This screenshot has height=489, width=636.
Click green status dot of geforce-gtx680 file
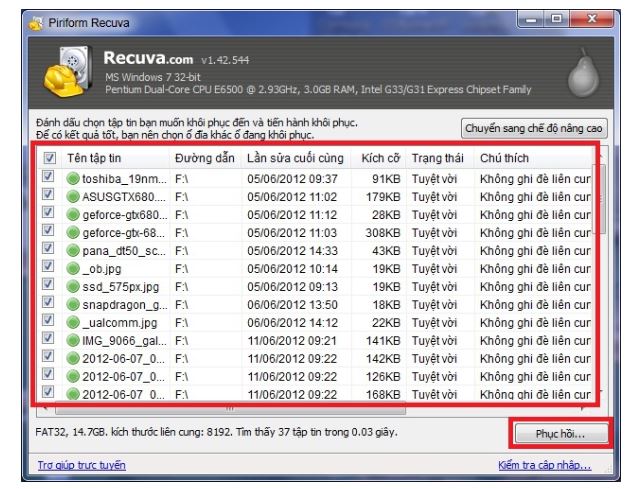(x=73, y=214)
